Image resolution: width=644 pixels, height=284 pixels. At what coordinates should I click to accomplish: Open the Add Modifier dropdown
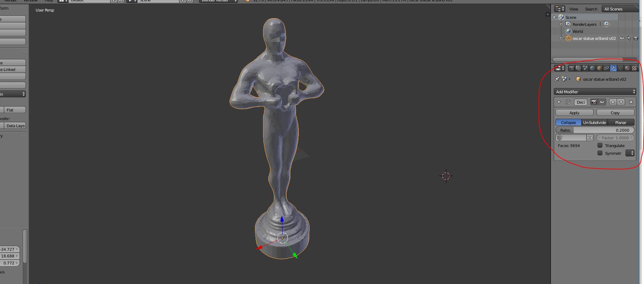coord(595,92)
